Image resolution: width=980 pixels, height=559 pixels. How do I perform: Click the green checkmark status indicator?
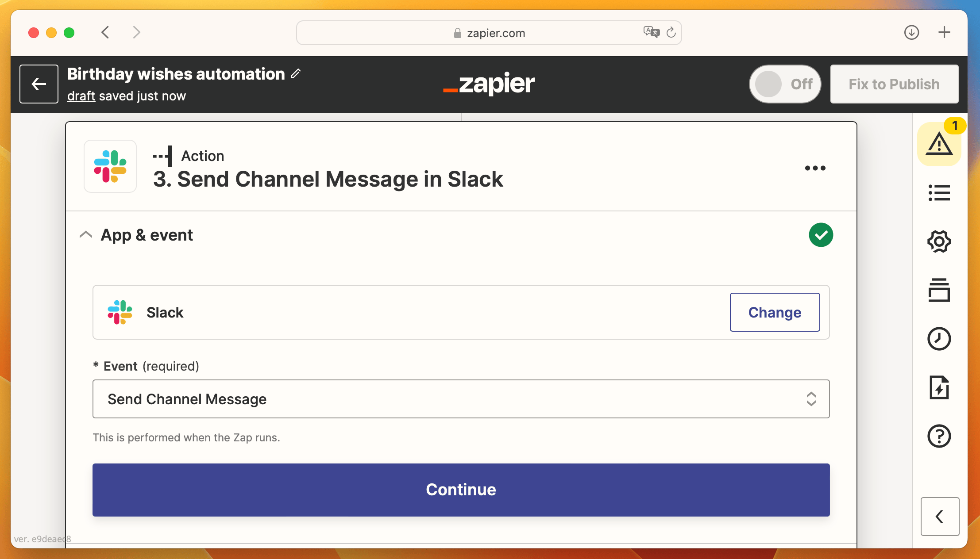coord(821,235)
